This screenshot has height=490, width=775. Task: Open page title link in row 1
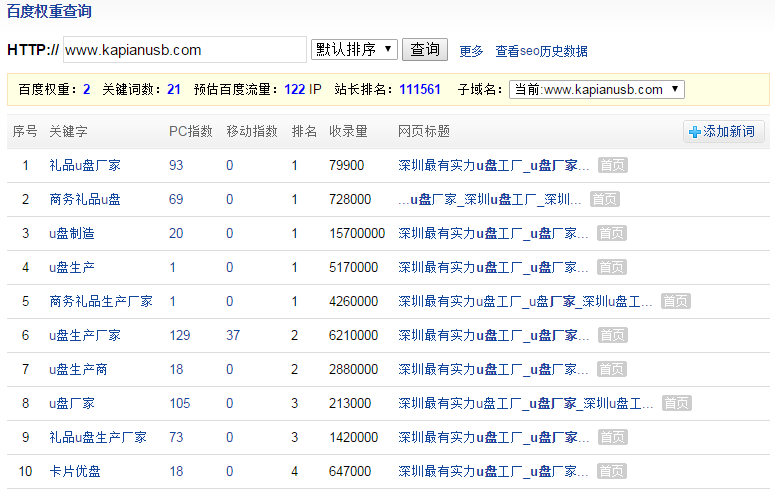click(494, 165)
